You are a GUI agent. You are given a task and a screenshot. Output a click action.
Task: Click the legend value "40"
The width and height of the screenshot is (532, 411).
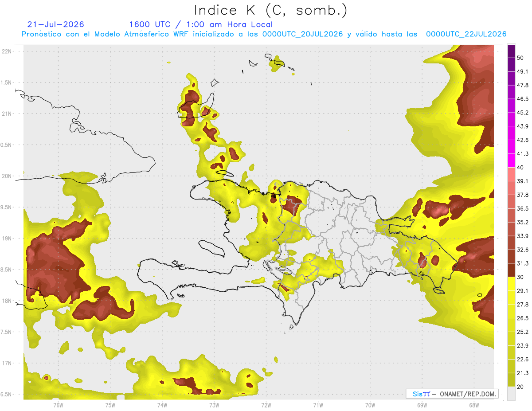click(520, 168)
